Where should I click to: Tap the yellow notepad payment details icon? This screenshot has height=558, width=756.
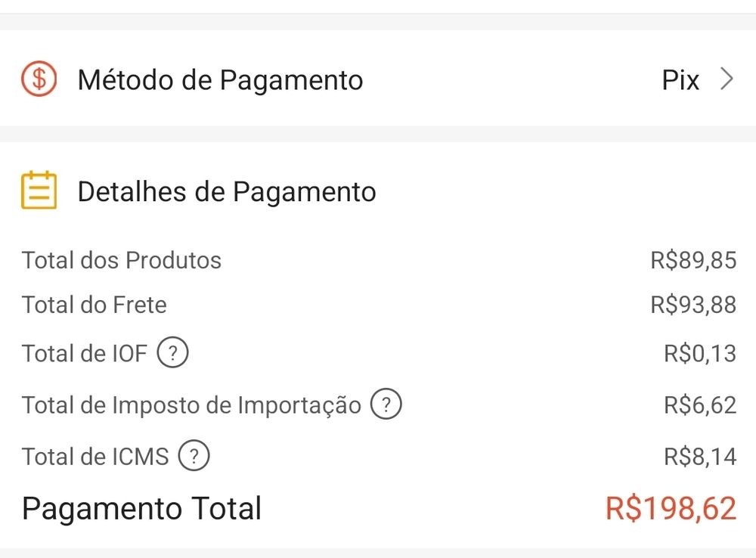[39, 191]
